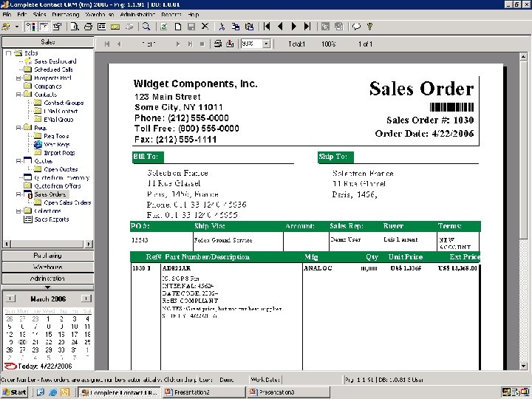This screenshot has height=399, width=532.
Task: Open the Help menu
Action: pos(194,15)
